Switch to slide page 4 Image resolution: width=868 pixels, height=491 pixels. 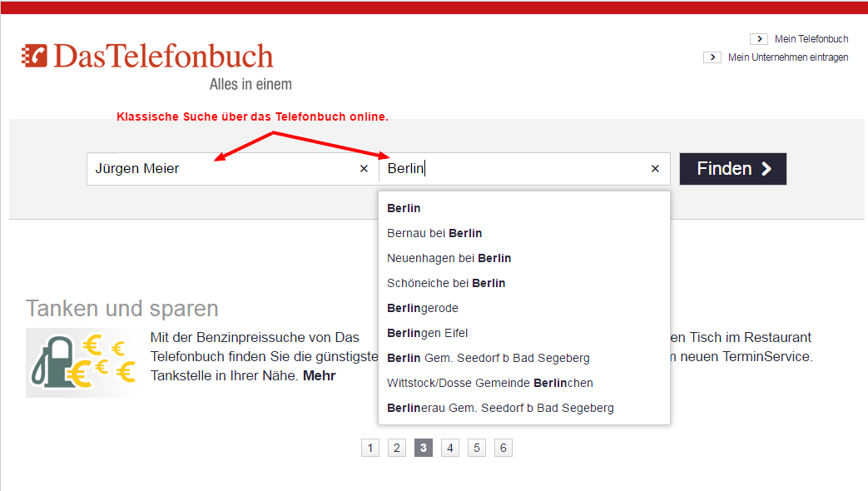450,449
